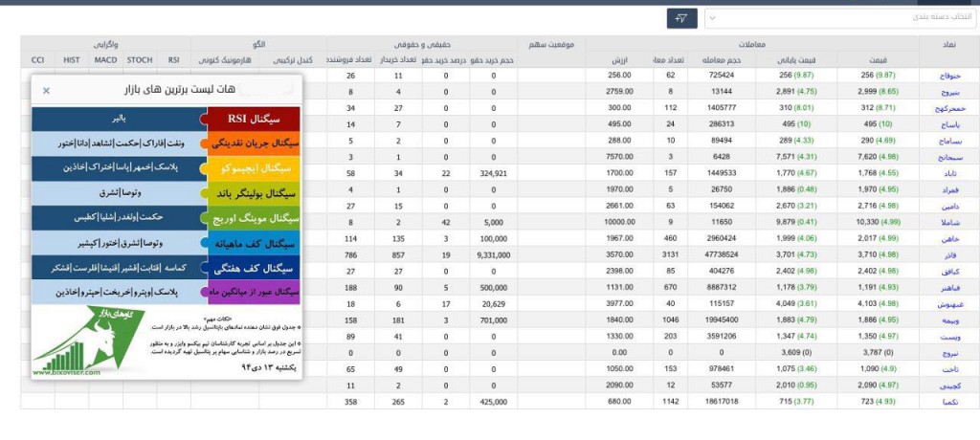Sort by the تعداد خریدار column header

click(398, 60)
